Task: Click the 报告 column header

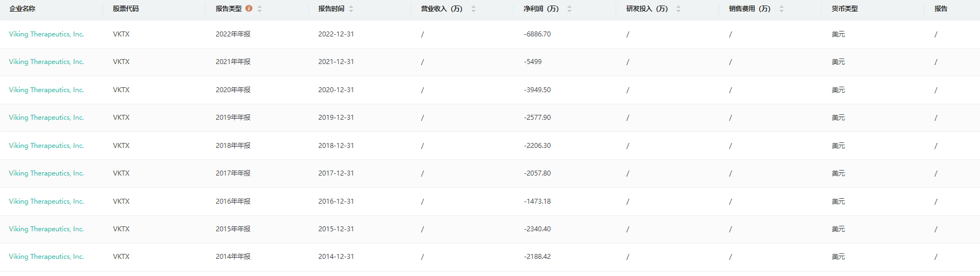Action: tap(941, 9)
